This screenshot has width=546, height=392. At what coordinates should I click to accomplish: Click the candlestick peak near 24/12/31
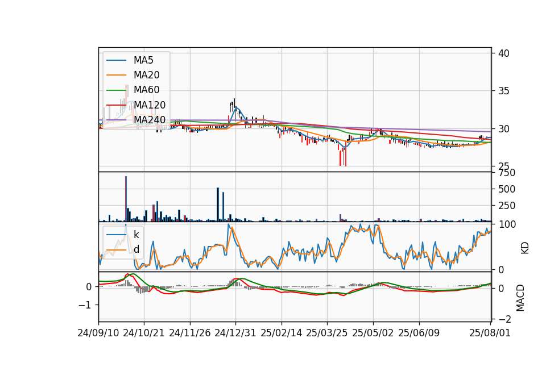[234, 103]
